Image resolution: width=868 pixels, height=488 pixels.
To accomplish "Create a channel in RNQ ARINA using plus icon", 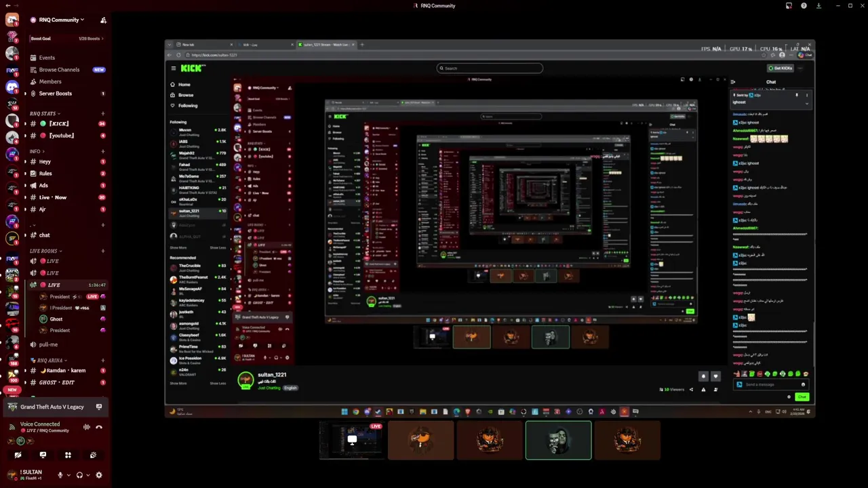I will (103, 361).
